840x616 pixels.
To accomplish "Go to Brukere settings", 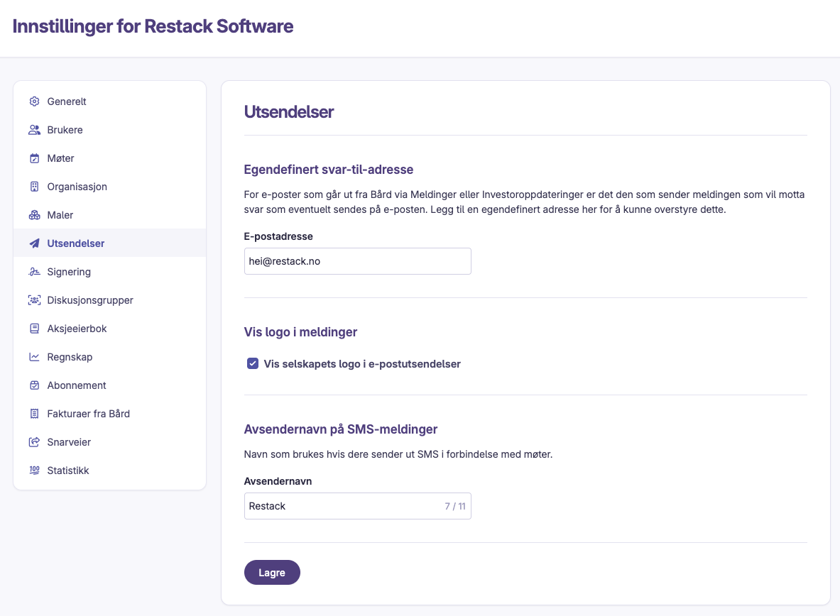I will tap(110, 130).
